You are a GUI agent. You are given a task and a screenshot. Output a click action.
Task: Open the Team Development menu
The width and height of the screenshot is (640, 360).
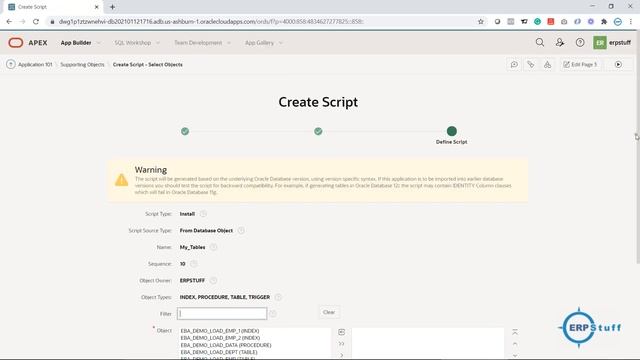[x=198, y=42]
